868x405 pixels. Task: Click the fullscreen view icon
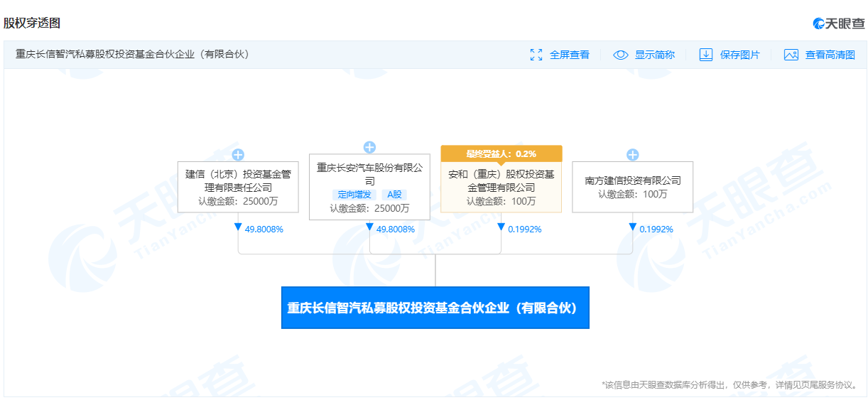[536, 55]
